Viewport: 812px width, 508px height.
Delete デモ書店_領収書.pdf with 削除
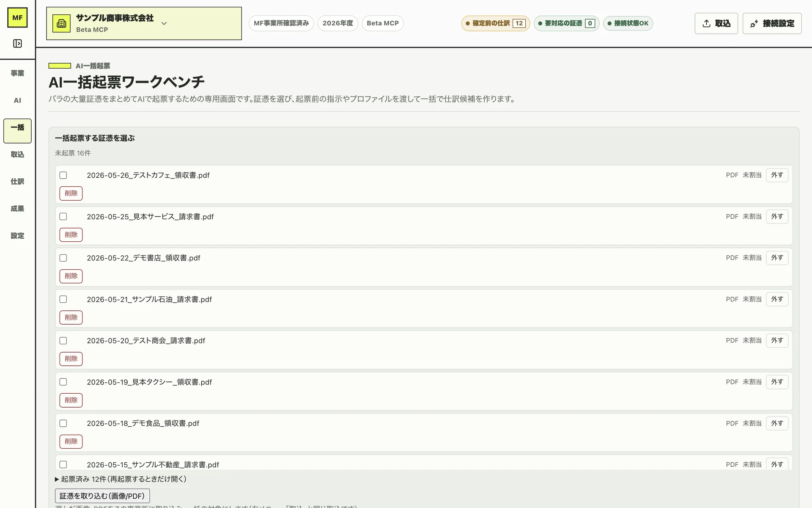[71, 276]
